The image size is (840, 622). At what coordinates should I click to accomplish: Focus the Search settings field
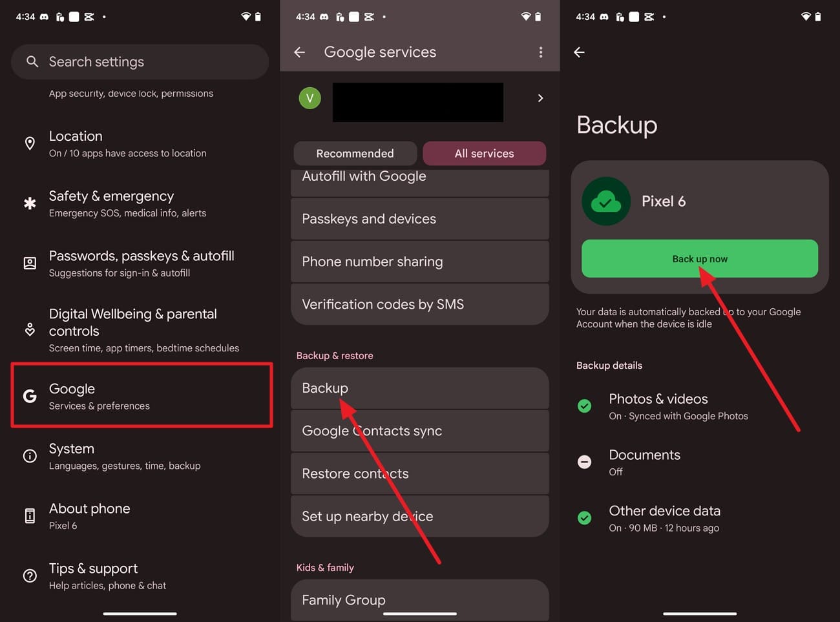tap(140, 62)
